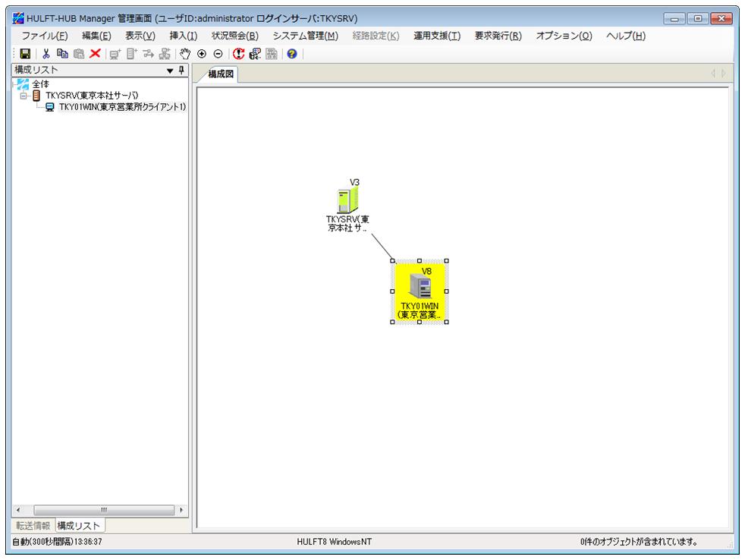Open the 経路設定(K) menu
The width and height of the screenshot is (745, 560).
(x=376, y=36)
